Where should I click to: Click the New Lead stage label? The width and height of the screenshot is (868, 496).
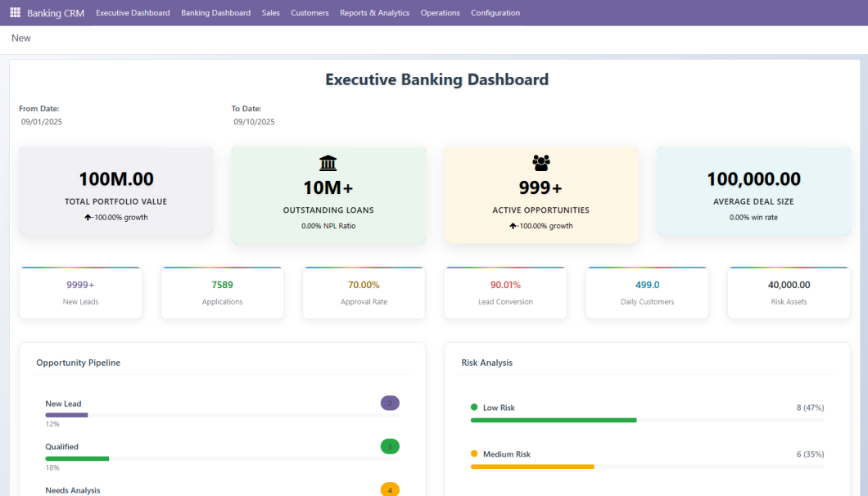63,404
